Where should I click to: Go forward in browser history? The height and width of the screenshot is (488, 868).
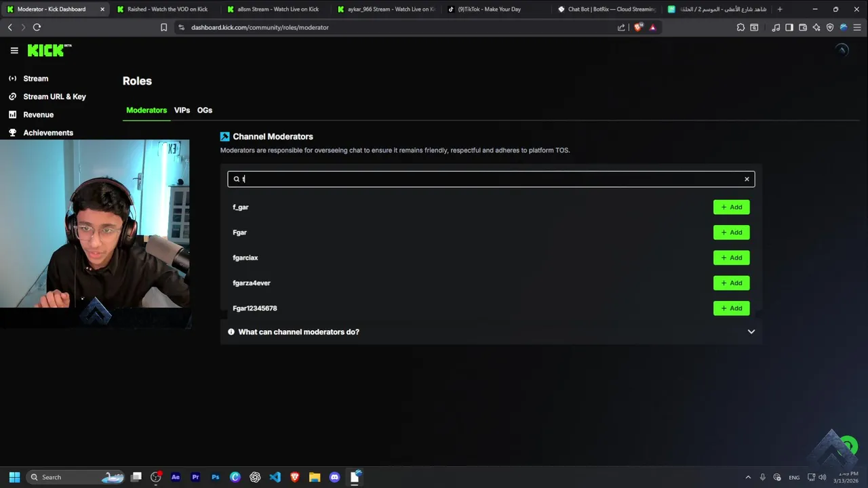23,27
